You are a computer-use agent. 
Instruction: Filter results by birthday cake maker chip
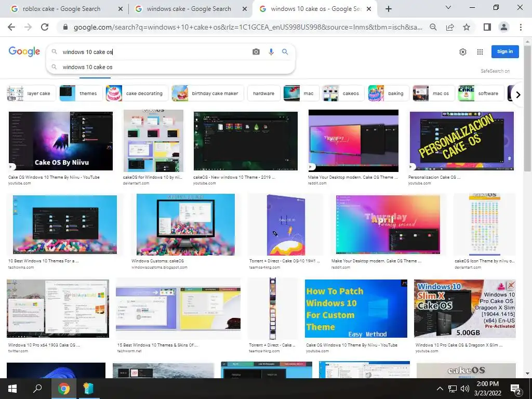click(x=208, y=94)
